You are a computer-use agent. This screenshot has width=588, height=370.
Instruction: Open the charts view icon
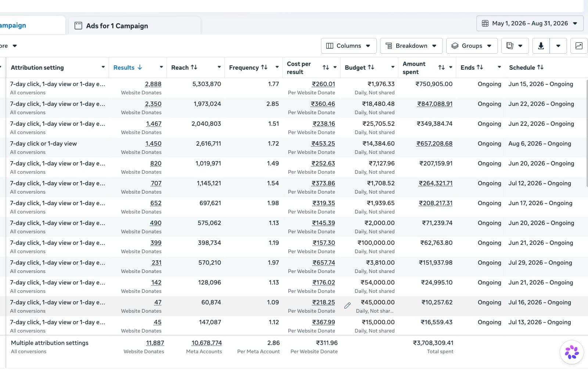pos(579,46)
